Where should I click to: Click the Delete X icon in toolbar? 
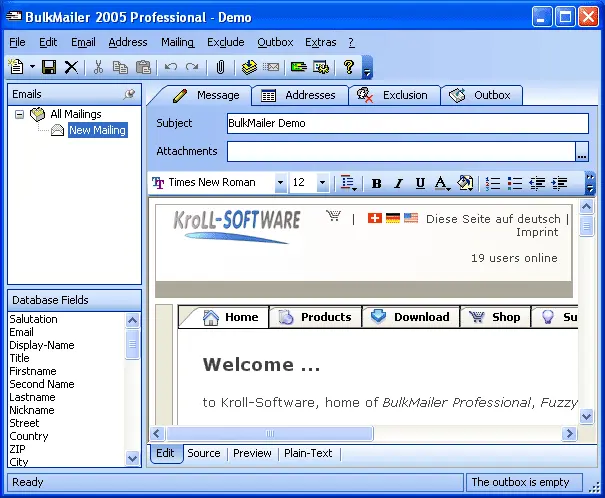coord(71,67)
